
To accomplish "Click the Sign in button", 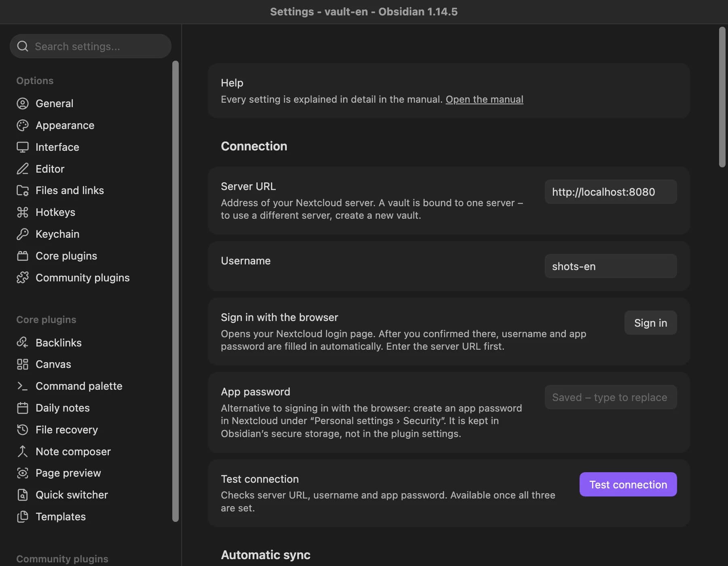I will click(650, 323).
